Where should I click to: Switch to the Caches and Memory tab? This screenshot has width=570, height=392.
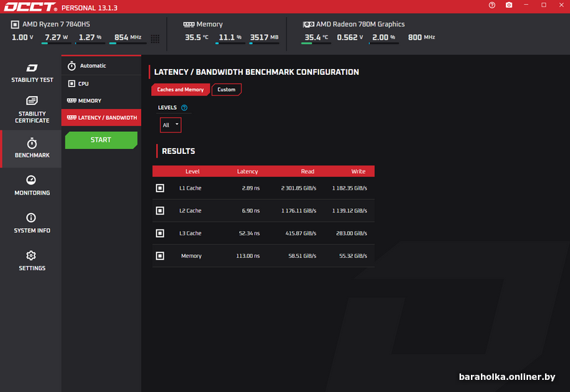click(180, 90)
